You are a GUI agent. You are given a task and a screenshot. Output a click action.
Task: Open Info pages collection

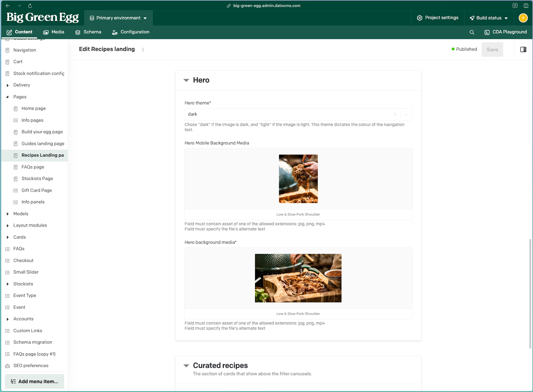34,120
